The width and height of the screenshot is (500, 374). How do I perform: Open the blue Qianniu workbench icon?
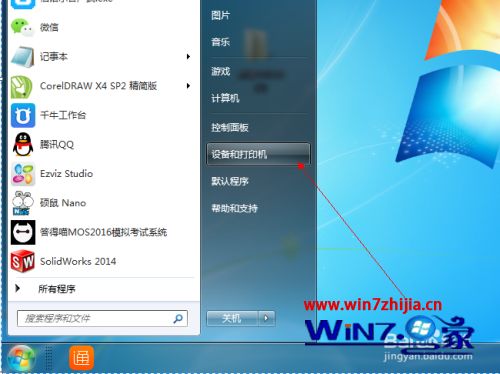[23, 115]
